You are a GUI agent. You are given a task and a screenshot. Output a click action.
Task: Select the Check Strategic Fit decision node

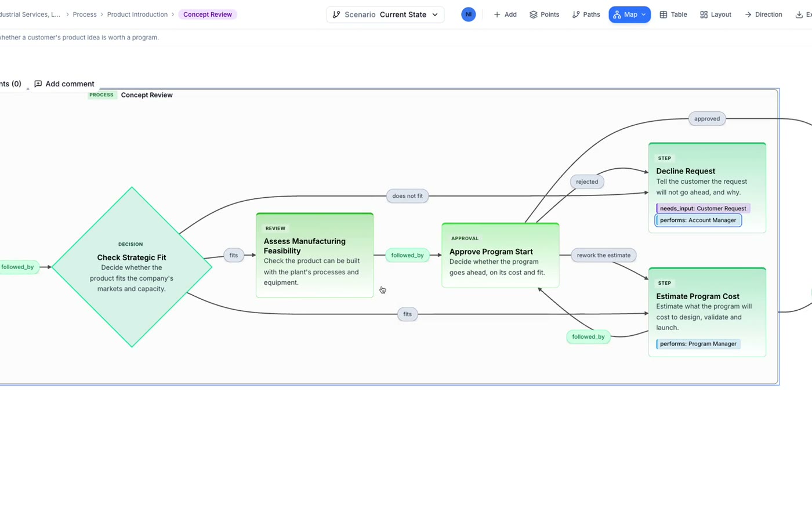tap(132, 267)
